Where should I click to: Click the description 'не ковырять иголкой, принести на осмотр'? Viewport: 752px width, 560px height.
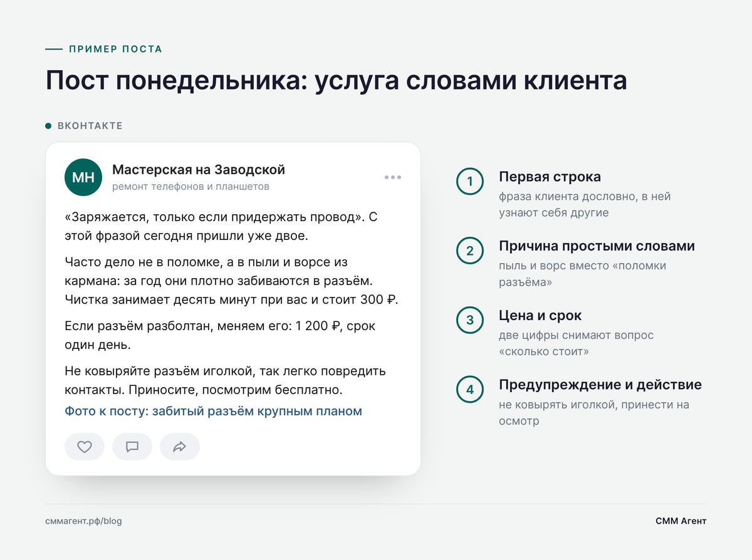pos(594,413)
